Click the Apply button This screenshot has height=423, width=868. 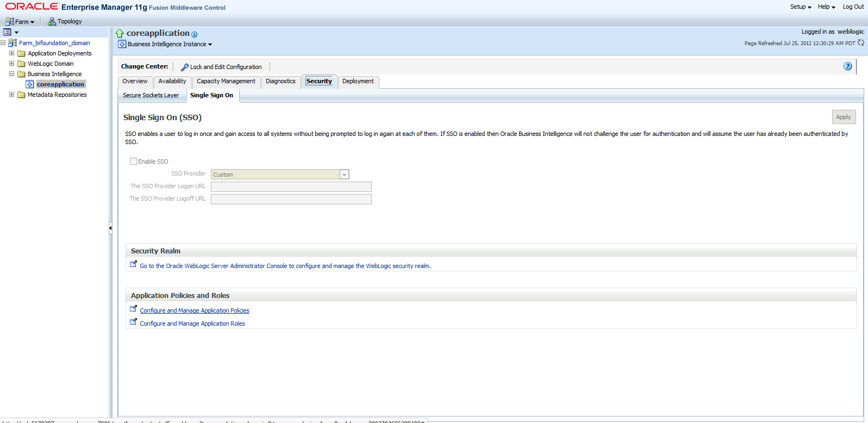(843, 117)
